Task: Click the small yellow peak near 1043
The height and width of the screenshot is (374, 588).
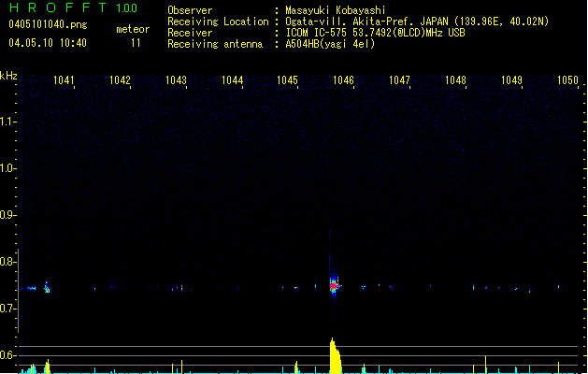Action: [183, 366]
